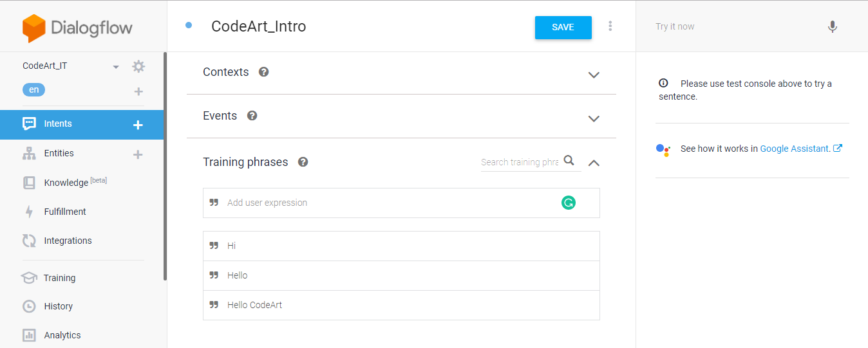Click the microphone icon in test console
868x348 pixels.
pos(832,27)
